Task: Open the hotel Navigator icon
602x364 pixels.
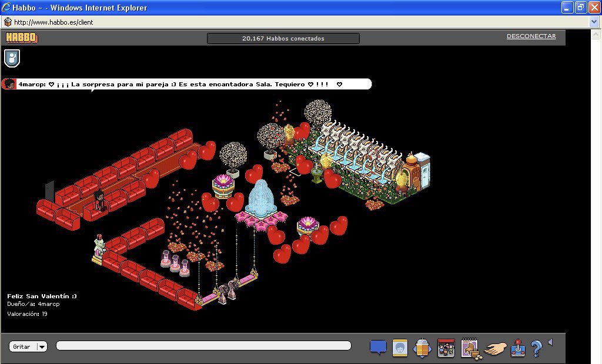Action: [422, 348]
